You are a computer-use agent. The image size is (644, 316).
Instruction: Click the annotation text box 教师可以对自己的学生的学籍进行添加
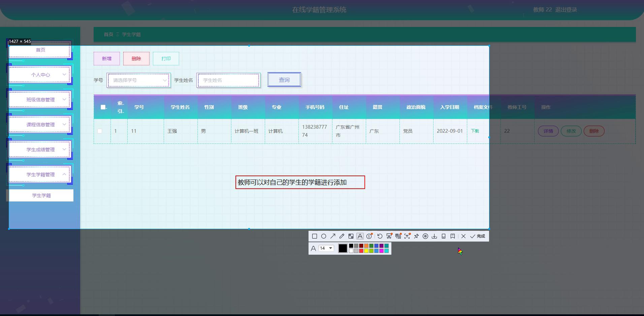point(300,182)
